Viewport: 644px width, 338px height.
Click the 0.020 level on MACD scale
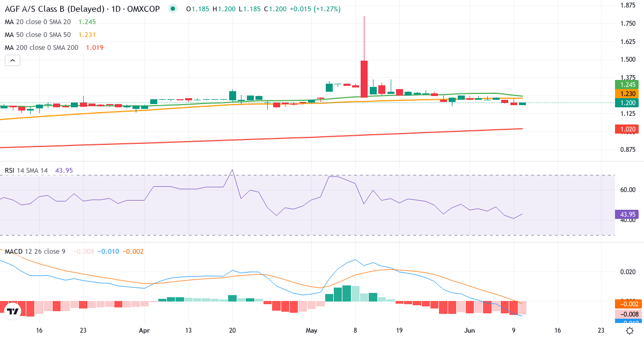click(628, 272)
